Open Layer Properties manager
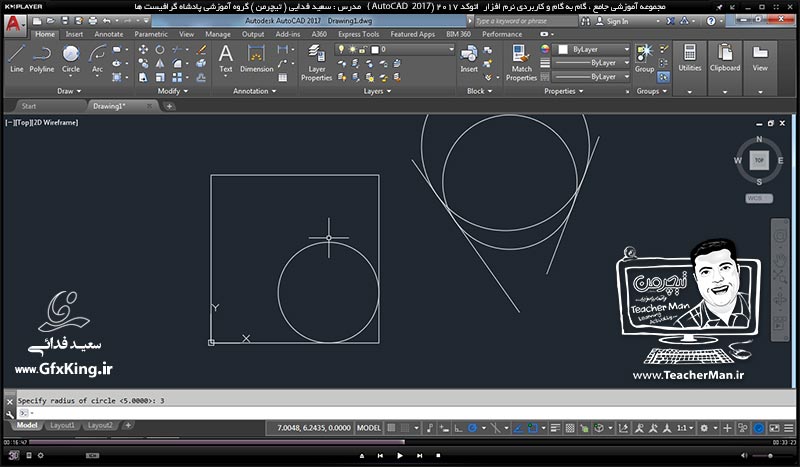Image resolution: width=800 pixels, height=467 pixels. pyautogui.click(x=316, y=63)
